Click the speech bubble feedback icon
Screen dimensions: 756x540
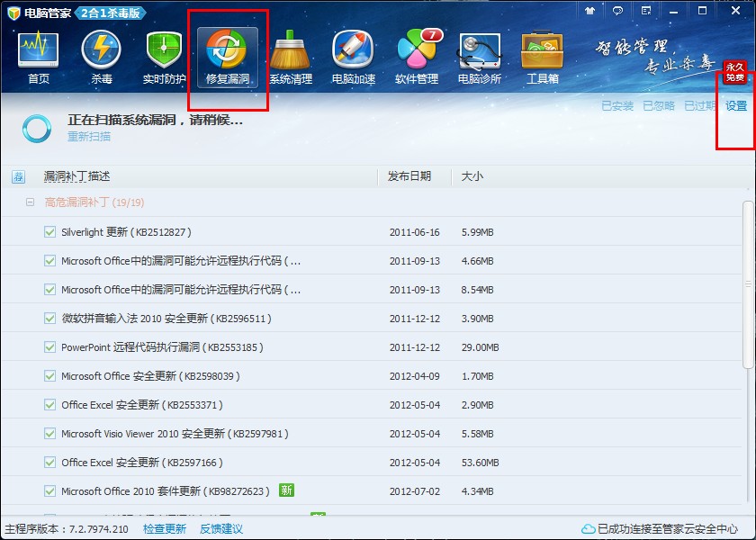[617, 11]
